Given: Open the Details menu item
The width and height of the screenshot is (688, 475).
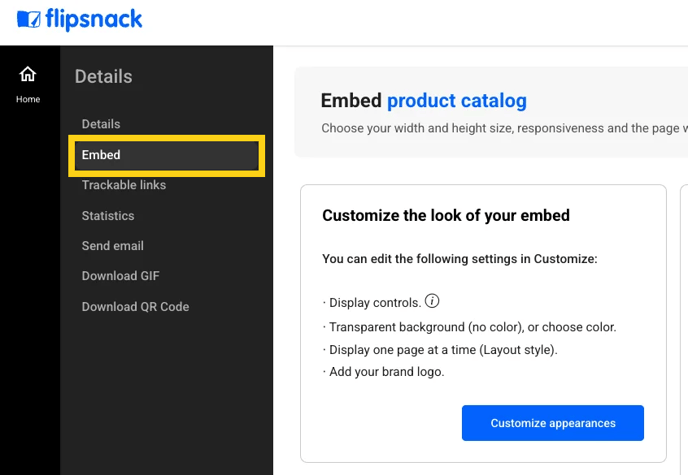Looking at the screenshot, I should click(101, 124).
